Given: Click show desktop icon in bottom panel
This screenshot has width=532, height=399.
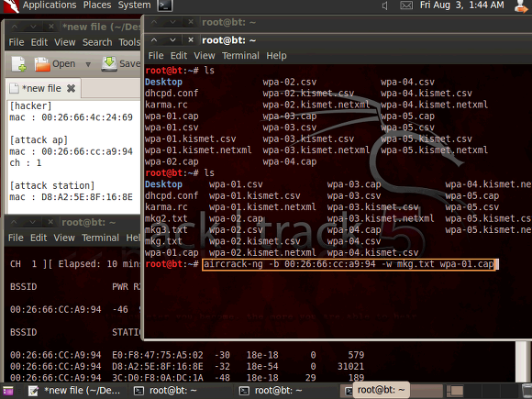Looking at the screenshot, I should tap(8, 391).
